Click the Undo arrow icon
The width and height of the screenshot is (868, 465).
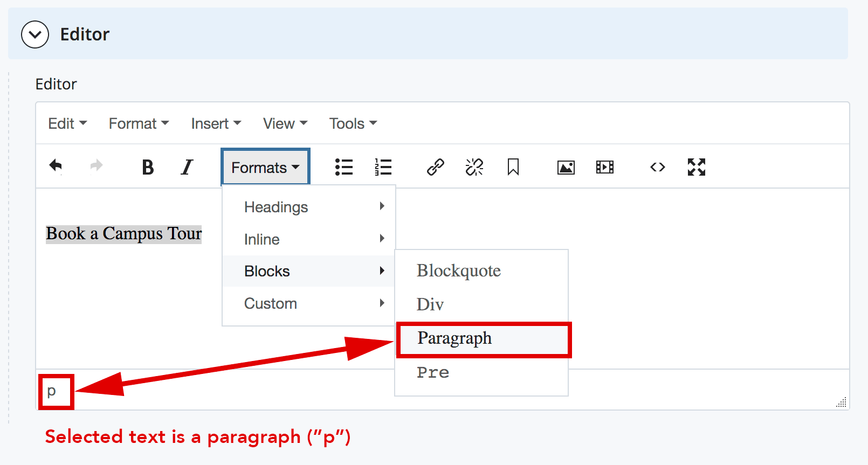click(x=56, y=166)
